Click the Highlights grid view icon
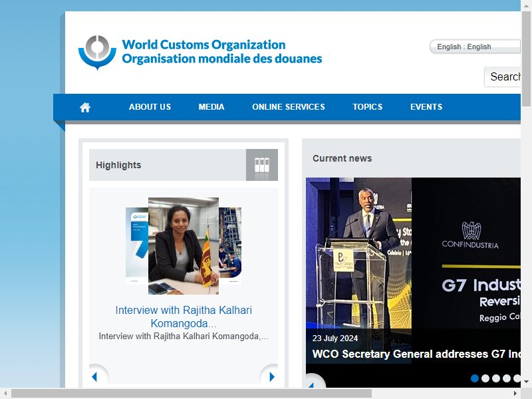The width and height of the screenshot is (532, 399). (x=262, y=165)
